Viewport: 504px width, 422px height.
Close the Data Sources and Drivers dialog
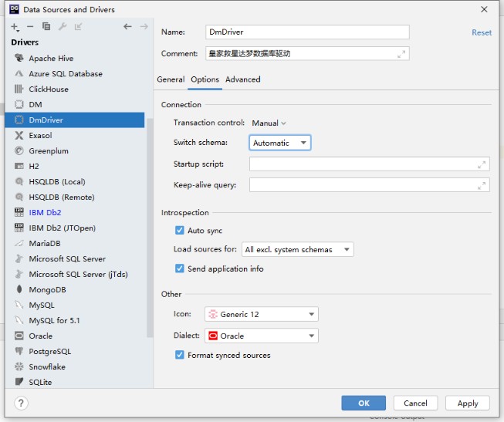[x=484, y=9]
